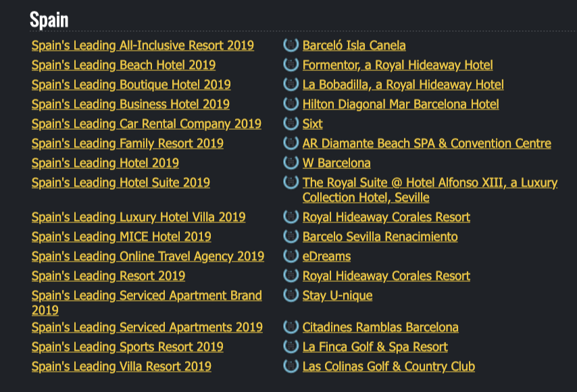Click the laurel icon beside Stay U-nique
The height and width of the screenshot is (392, 577).
(291, 295)
